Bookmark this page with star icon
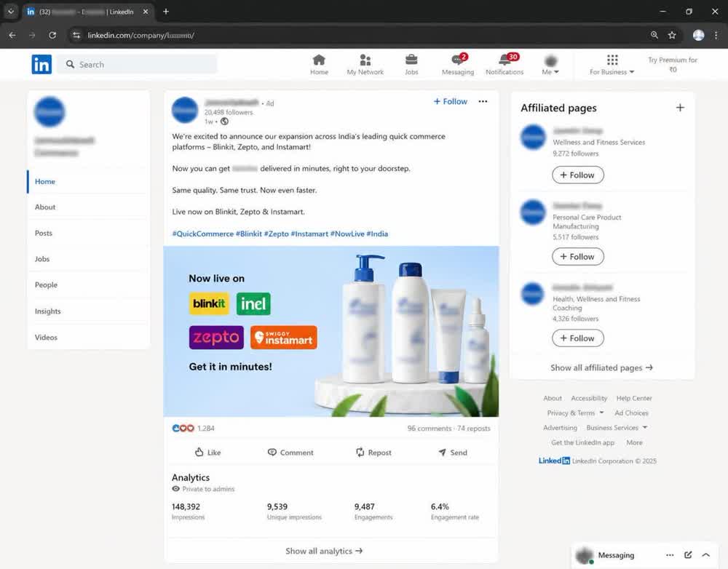Image resolution: width=728 pixels, height=569 pixels. 672,35
